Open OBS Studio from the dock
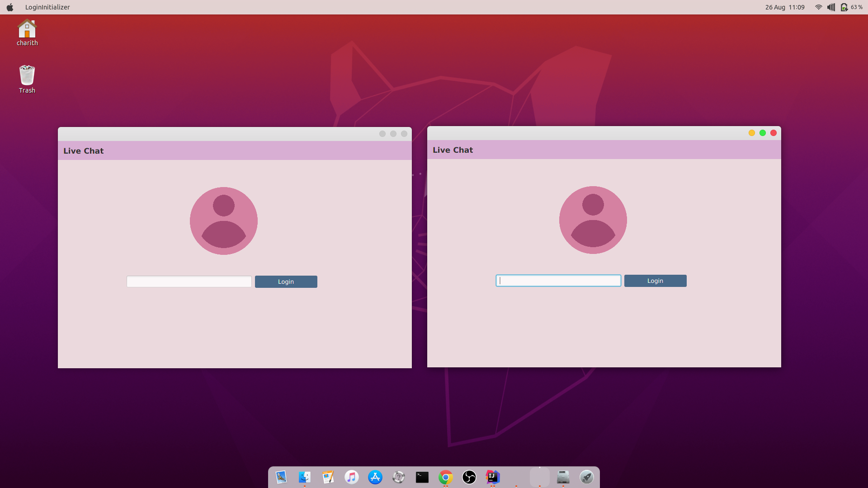This screenshot has width=868, height=488. click(x=469, y=477)
